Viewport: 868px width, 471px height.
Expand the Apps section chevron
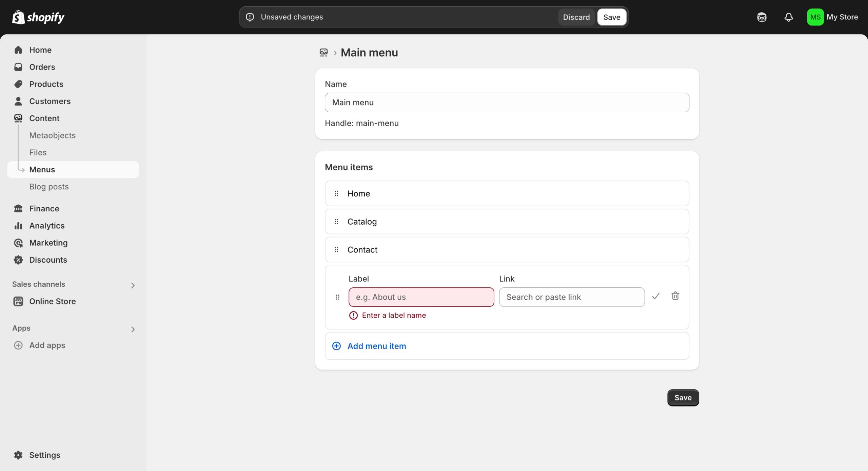pos(133,329)
